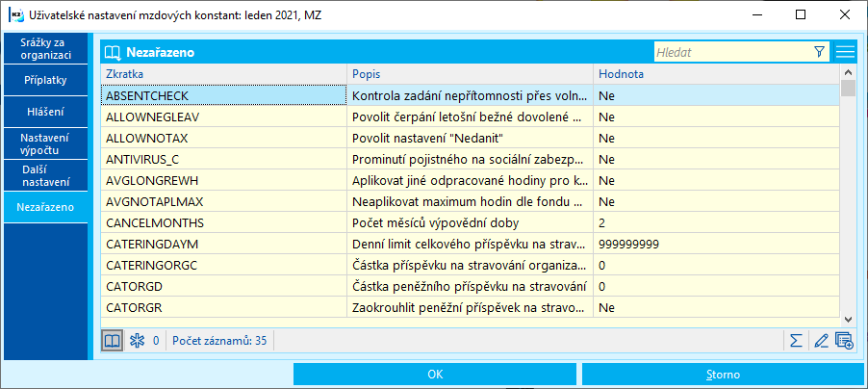The height and width of the screenshot is (389, 868).
Task: Click description 'Částka peněžního příspěvku na stravování'
Action: [x=470, y=287]
